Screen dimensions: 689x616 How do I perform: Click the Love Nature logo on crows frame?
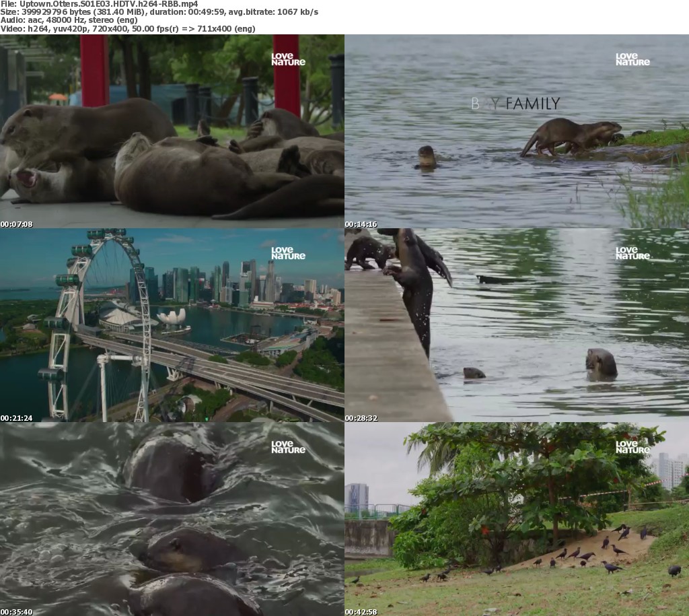tap(632, 447)
